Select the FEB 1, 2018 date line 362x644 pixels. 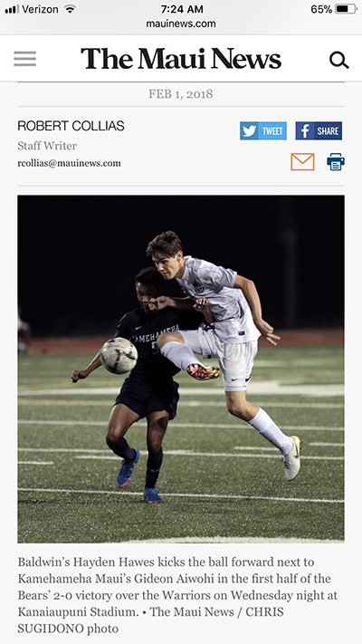tap(181, 94)
